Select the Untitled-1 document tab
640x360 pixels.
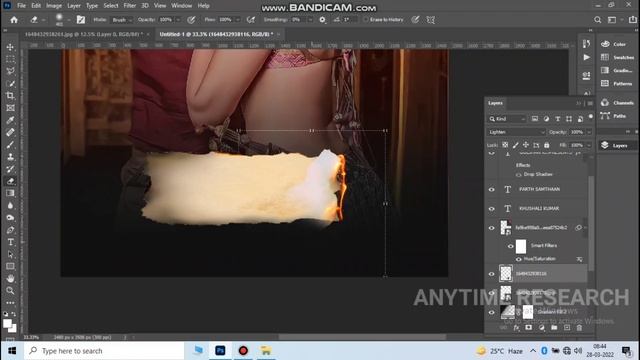[216, 34]
